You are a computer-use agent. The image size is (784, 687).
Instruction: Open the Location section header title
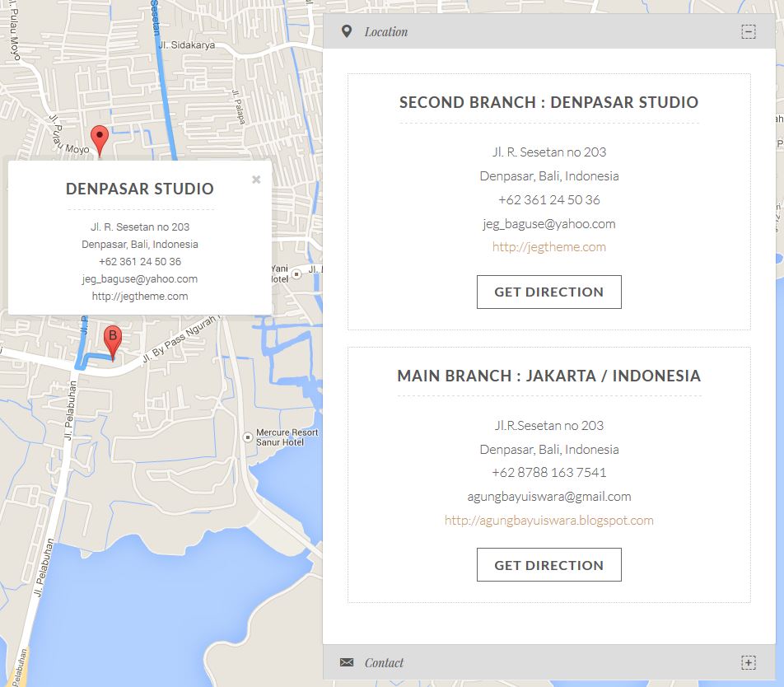tap(386, 32)
